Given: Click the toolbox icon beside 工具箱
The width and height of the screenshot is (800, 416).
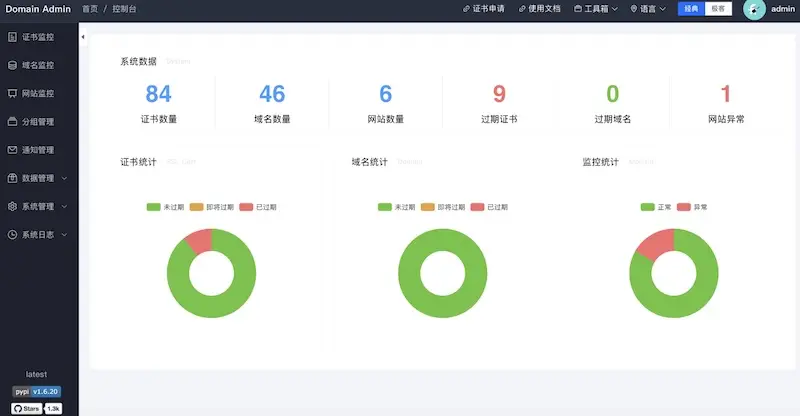Looking at the screenshot, I should (x=578, y=9).
